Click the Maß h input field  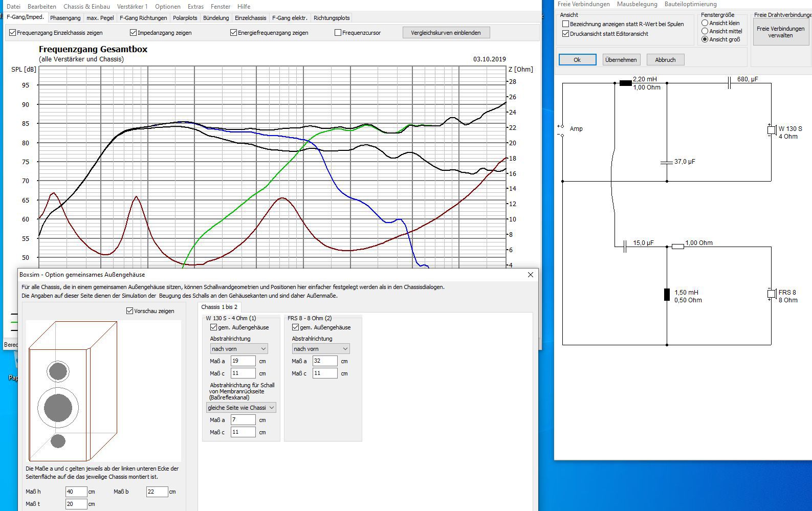(76, 492)
